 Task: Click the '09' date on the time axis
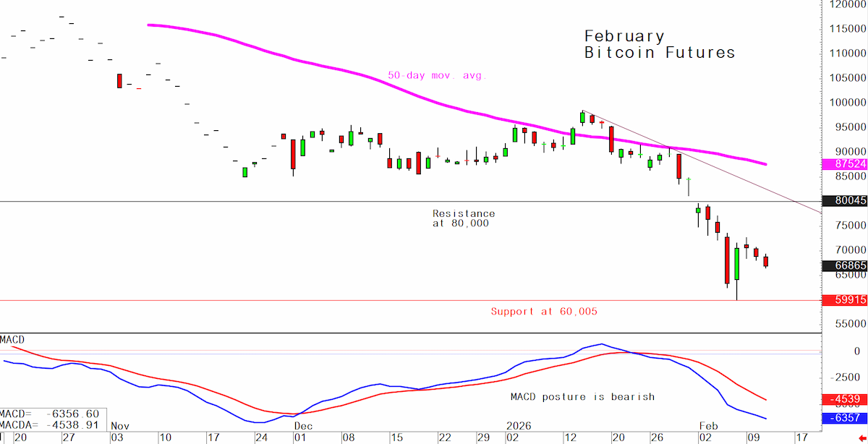click(x=753, y=437)
